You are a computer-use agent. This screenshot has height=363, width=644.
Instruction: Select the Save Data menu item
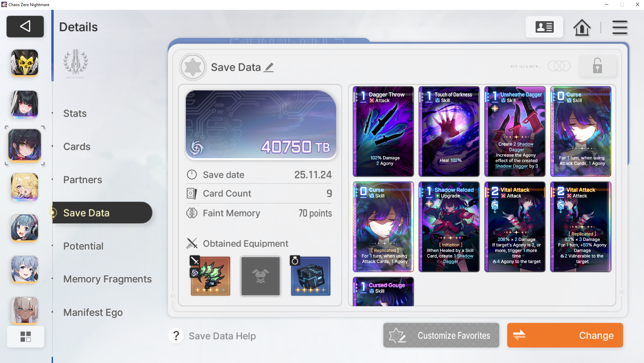[102, 213]
